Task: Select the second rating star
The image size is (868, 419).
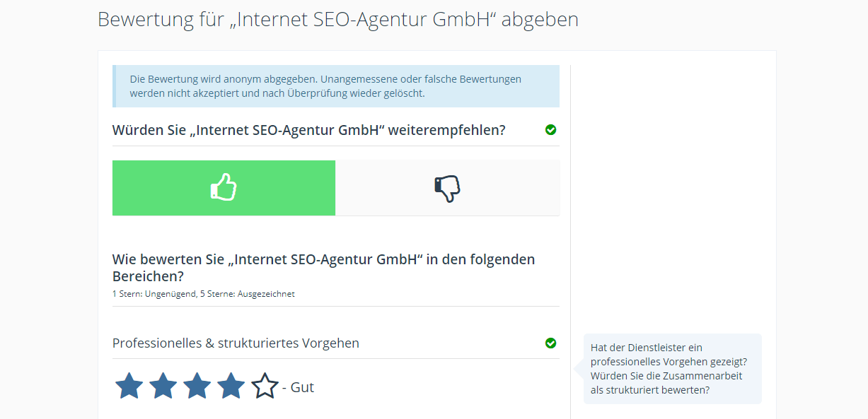Action: [x=163, y=386]
